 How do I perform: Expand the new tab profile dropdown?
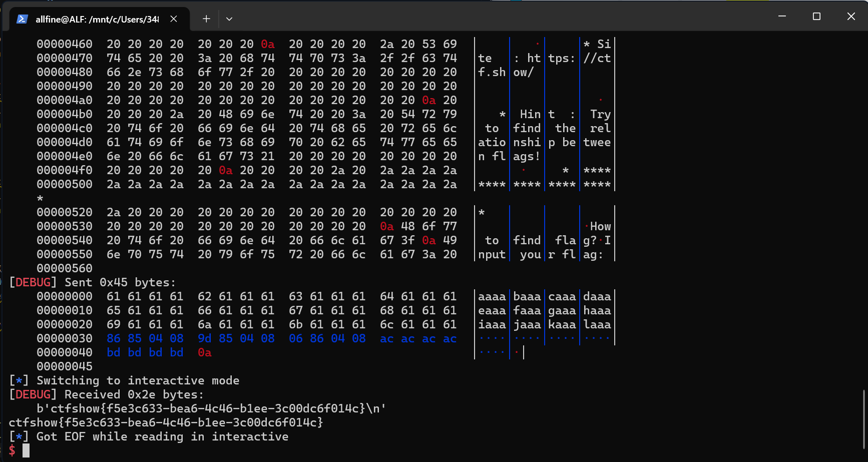tap(229, 19)
